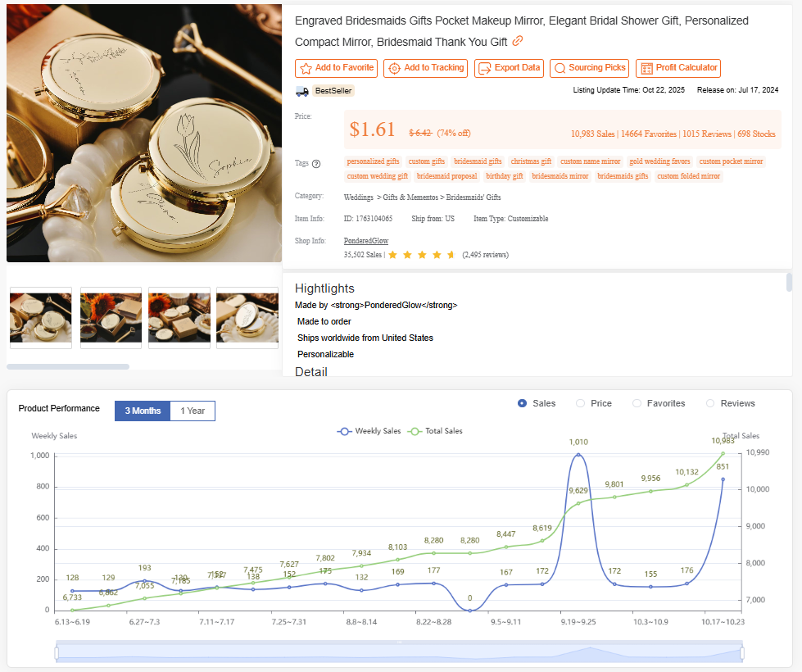This screenshot has width=802, height=672.
Task: Switch to the 3 Months tab
Action: (x=142, y=411)
